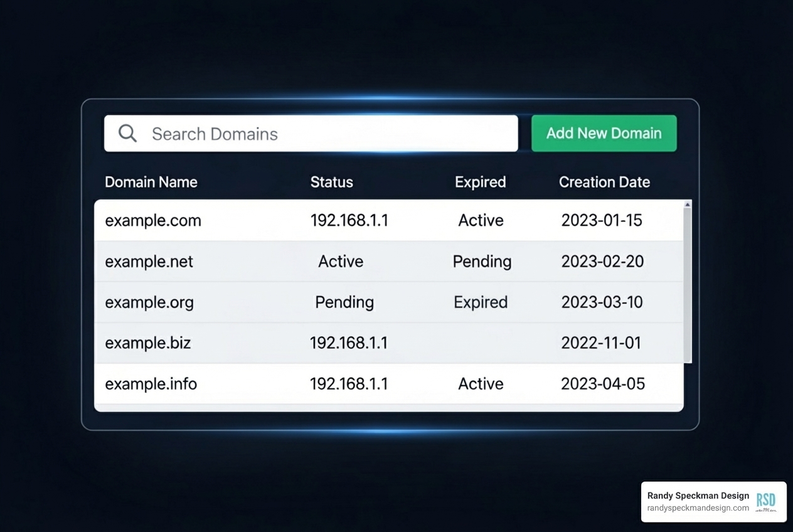
Task: Click the Randy Speckman Design label
Action: 698,496
